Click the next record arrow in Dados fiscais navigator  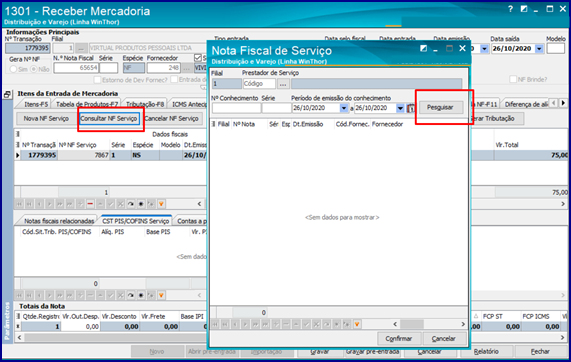(x=50, y=204)
